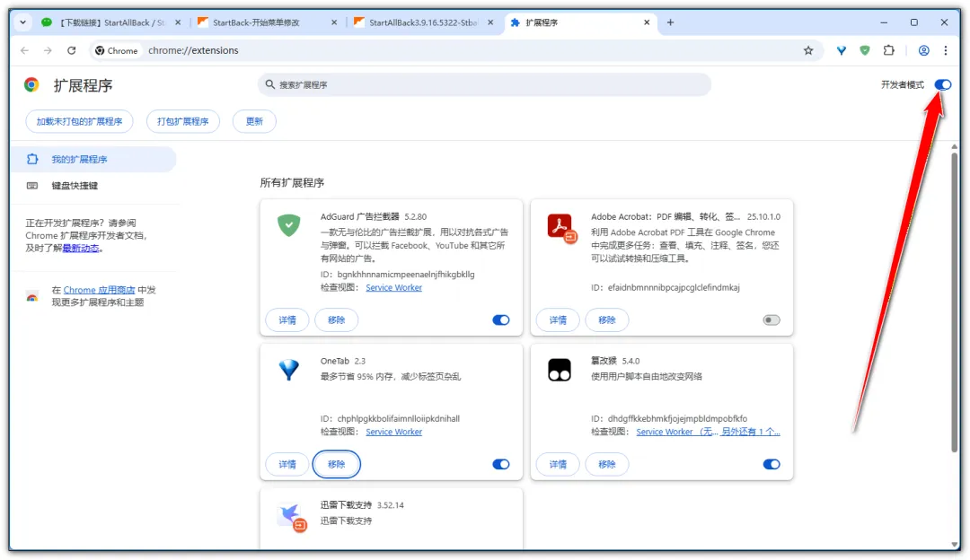Image resolution: width=970 pixels, height=560 pixels.
Task: Close the 【下载链接】StartAllBack tab
Action: (178, 22)
